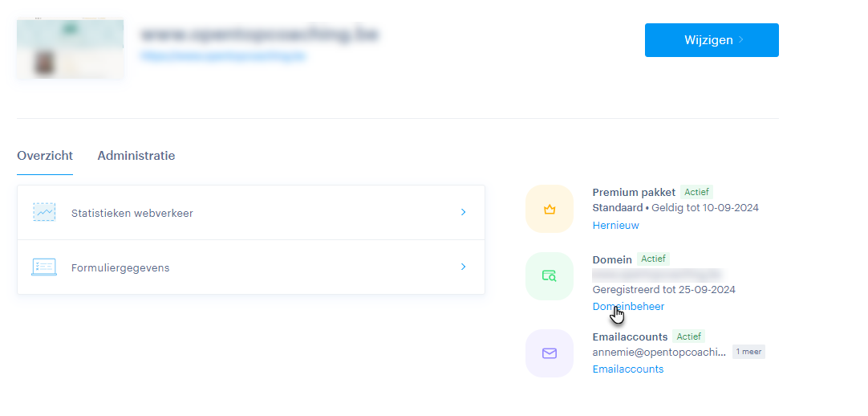Open the blurred site URL link
This screenshot has height=416, width=868.
point(223,56)
